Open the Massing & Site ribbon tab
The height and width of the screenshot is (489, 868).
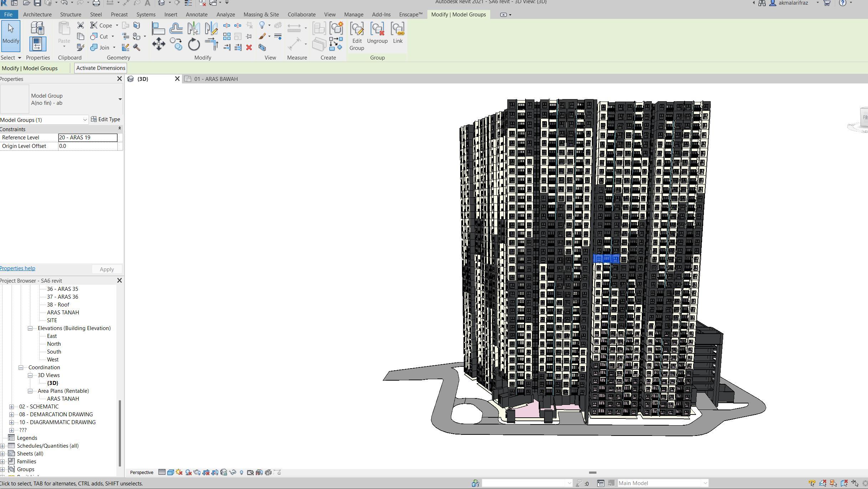[x=261, y=15]
